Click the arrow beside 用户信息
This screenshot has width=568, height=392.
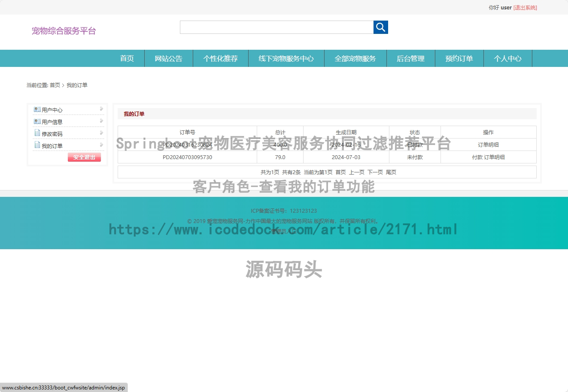tap(101, 121)
